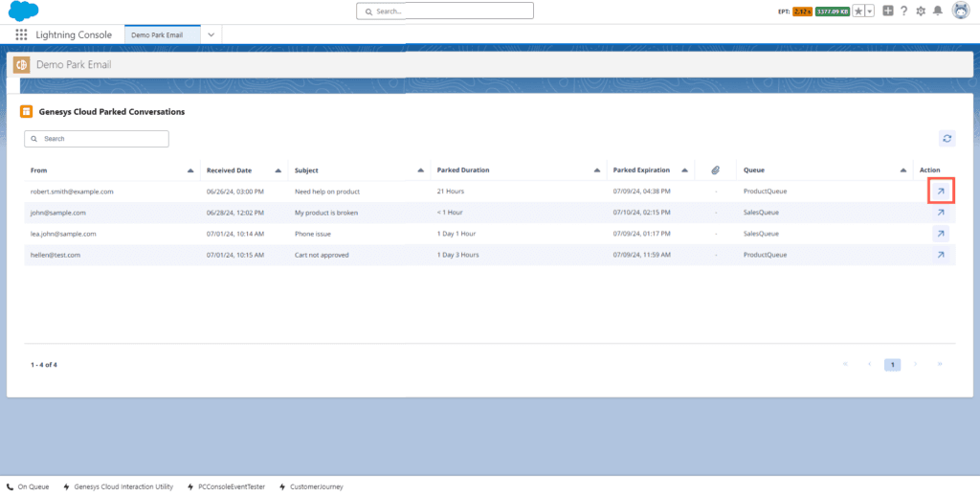980x497 pixels.
Task: Open the Setup gear icon
Action: point(921,11)
